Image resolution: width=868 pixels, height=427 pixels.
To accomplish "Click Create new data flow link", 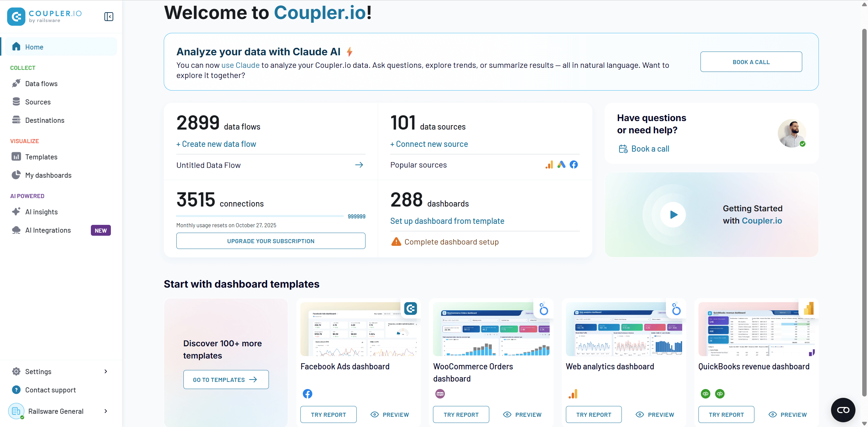I will coord(216,144).
